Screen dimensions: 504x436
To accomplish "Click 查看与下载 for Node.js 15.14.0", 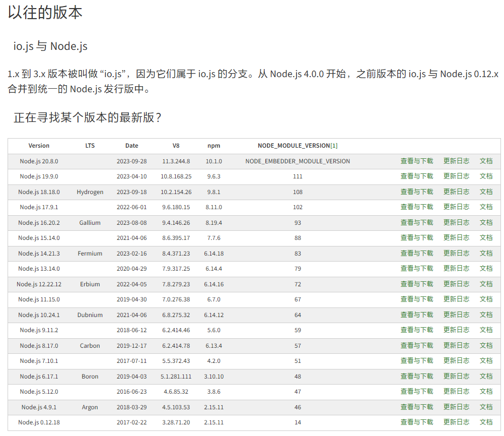I will pos(416,237).
